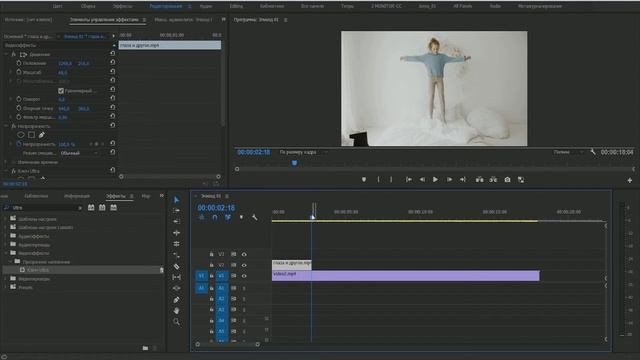Click program monitor playhead marker

point(294,163)
